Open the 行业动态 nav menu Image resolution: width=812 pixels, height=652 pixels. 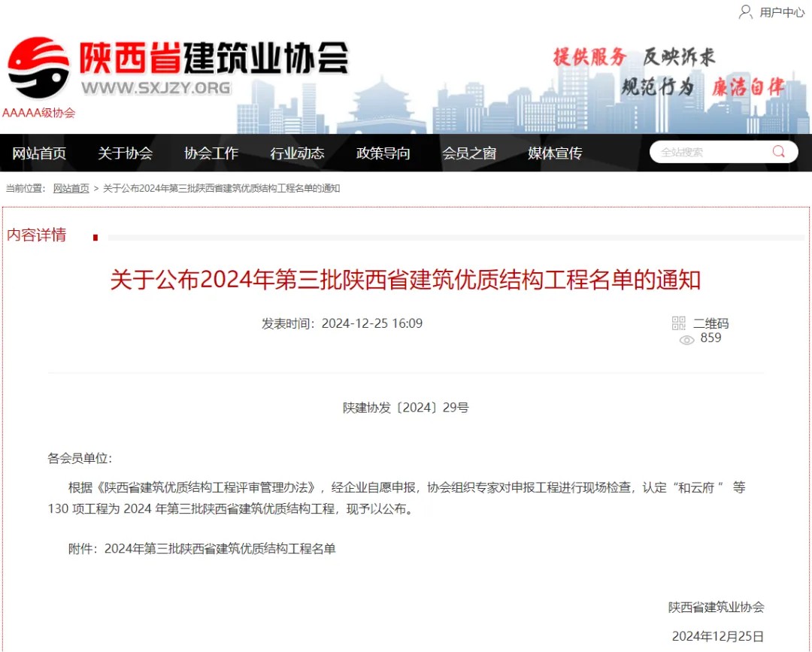297,153
